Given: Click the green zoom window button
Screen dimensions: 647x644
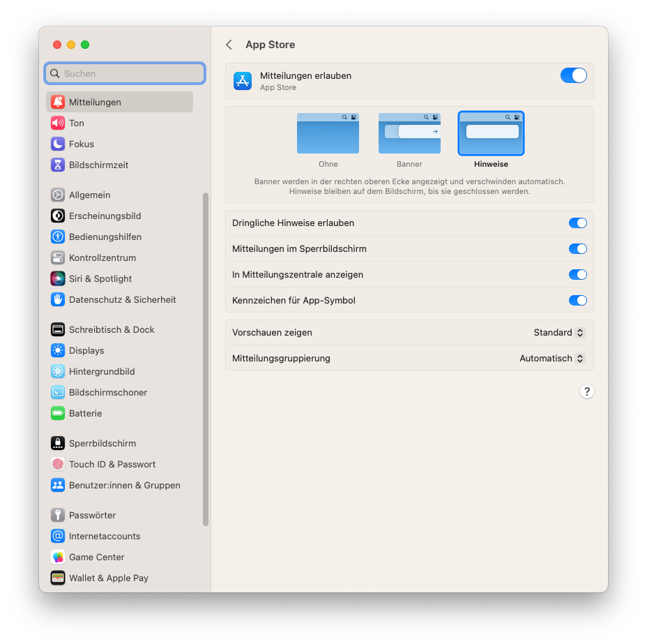Looking at the screenshot, I should (85, 45).
